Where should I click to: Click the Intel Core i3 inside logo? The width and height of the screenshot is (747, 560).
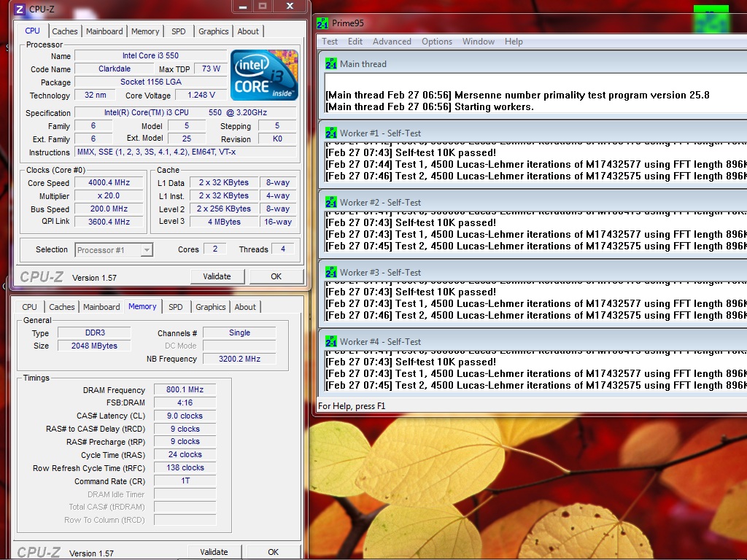coord(264,75)
